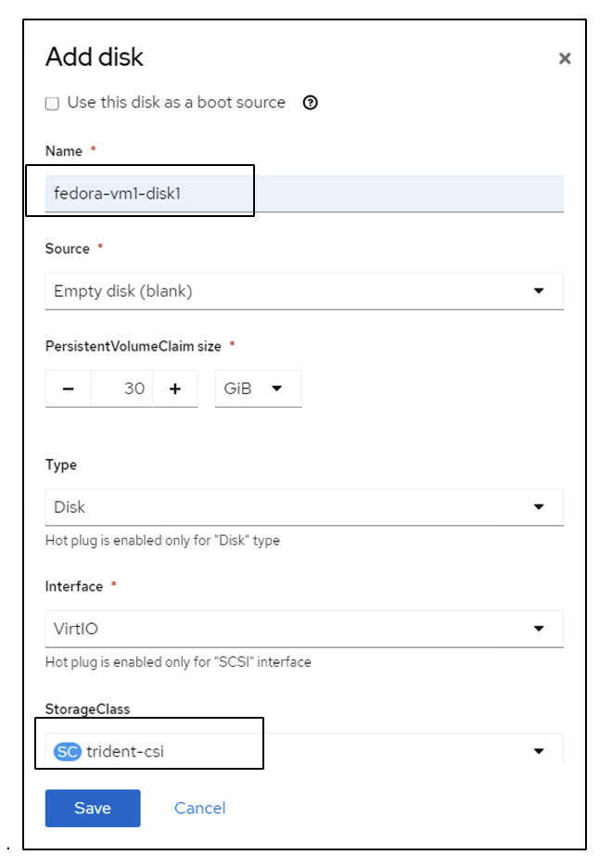The width and height of the screenshot is (612, 868).
Task: Click the size value field showing 30
Action: pos(122,389)
